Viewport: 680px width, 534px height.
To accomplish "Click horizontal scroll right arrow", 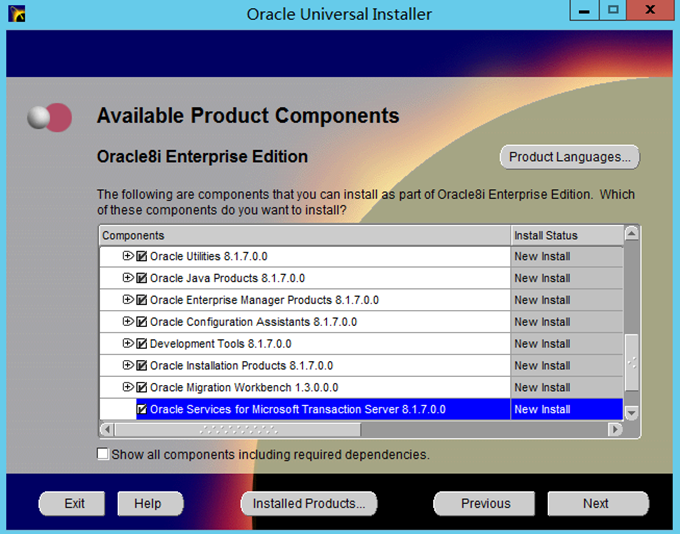I will pos(615,429).
